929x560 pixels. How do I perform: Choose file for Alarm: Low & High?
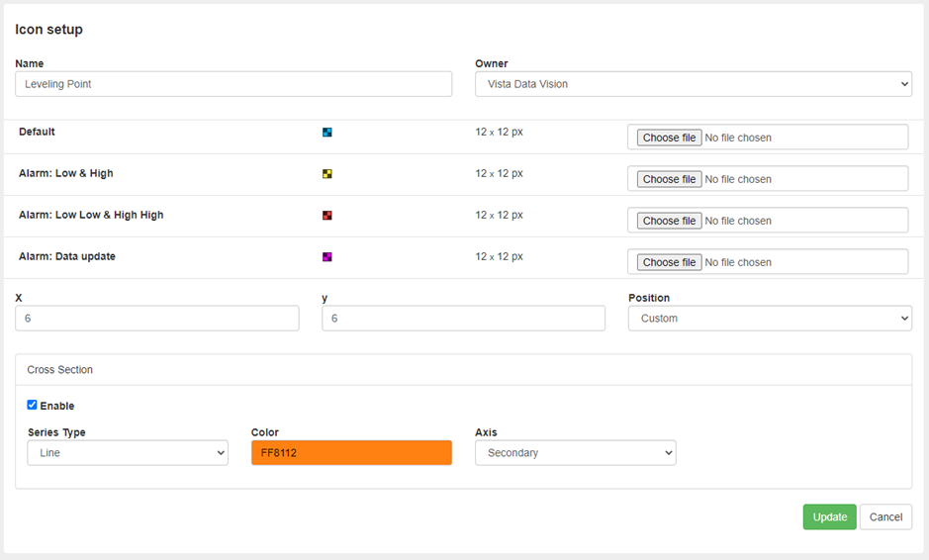click(669, 179)
